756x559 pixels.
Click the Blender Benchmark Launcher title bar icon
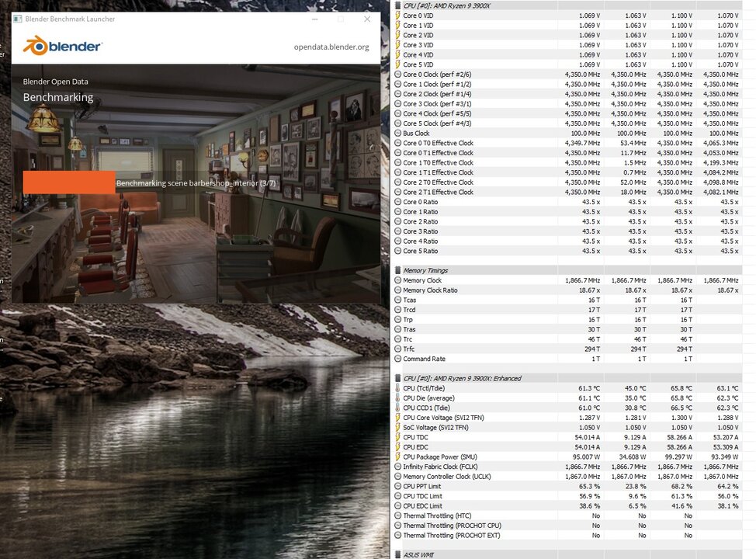coord(18,19)
